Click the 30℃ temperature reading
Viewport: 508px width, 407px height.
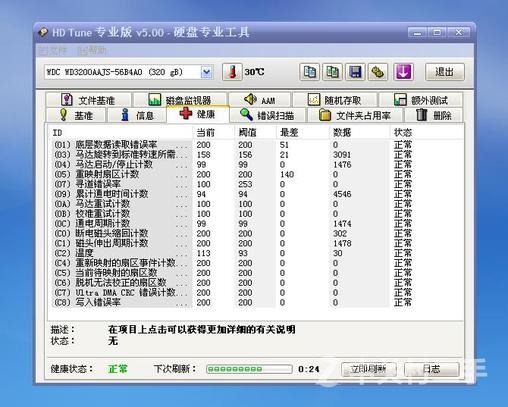(x=254, y=72)
